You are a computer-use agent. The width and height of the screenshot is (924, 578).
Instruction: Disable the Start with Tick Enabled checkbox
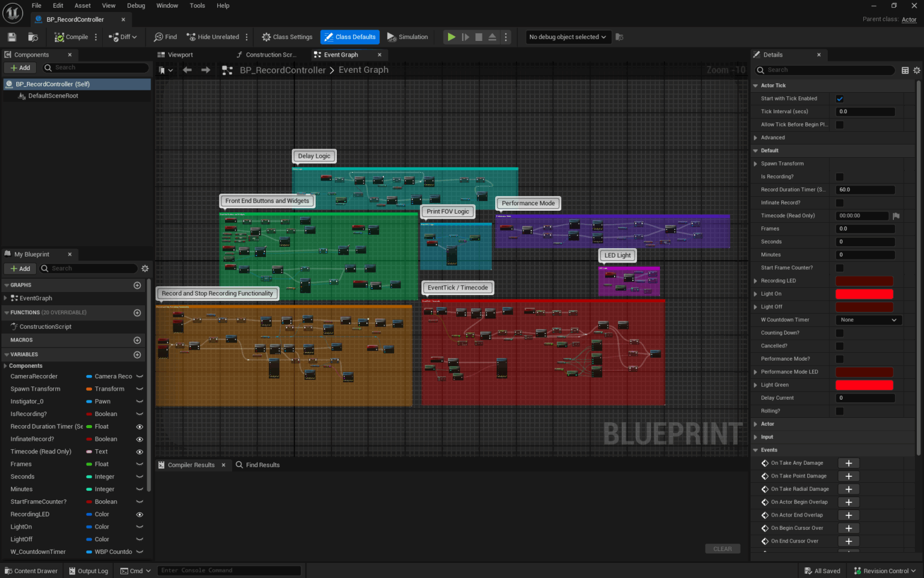840,98
